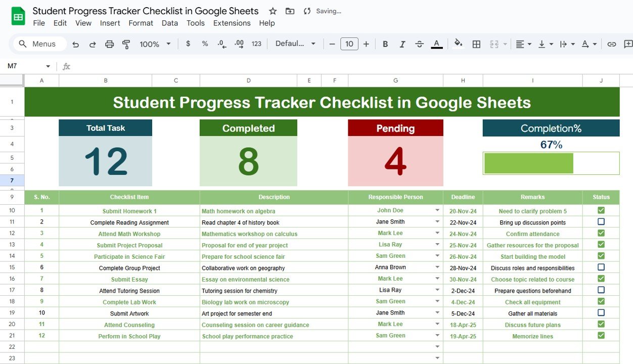Screen dimensions: 633x364
Task: Open the Google Sheets home logo
Action: coord(18,17)
